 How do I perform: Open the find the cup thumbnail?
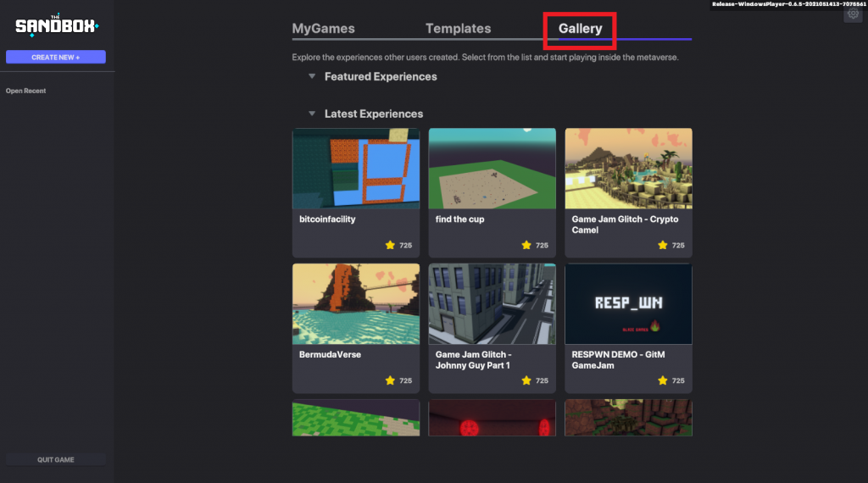tap(492, 169)
